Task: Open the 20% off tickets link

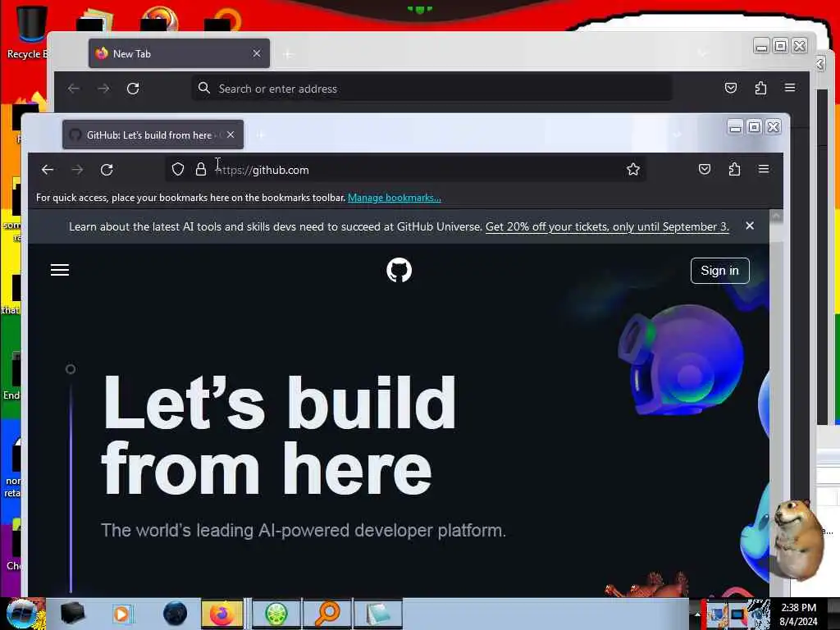Action: click(607, 226)
